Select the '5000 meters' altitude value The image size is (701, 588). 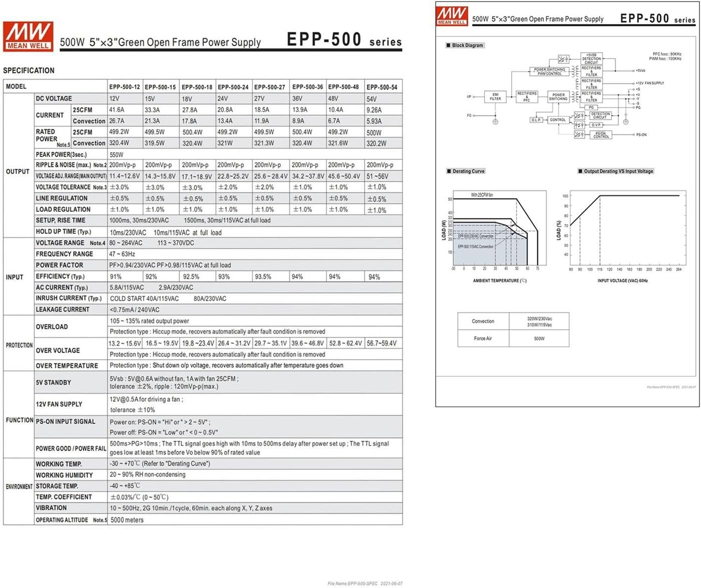127,520
